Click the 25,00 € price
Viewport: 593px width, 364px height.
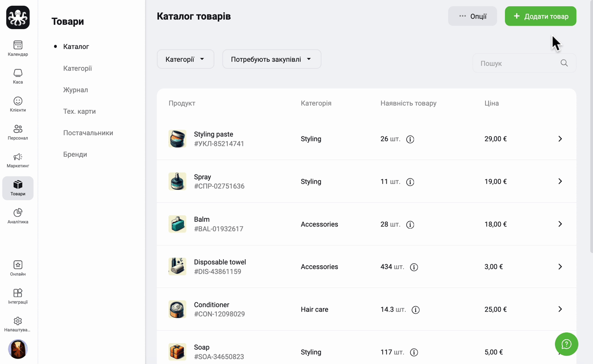pos(496,309)
